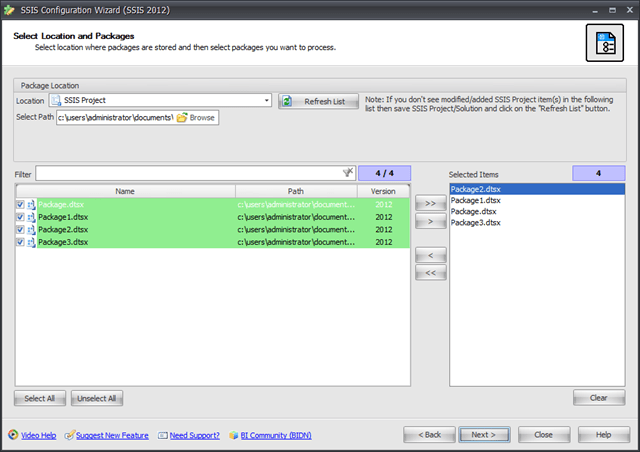Viewport: 640px width, 452px height.
Task: Select Package1.dtsx in Selected Items list
Action: click(x=537, y=200)
